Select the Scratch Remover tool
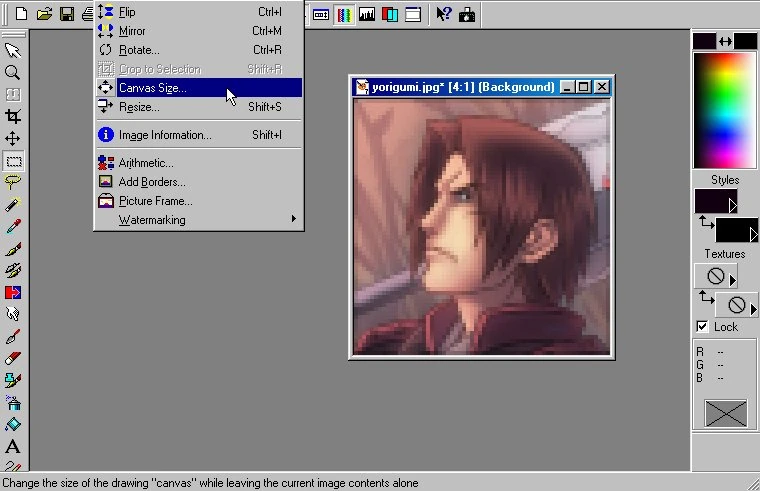Viewport: 760px width, 491px height. click(x=13, y=336)
